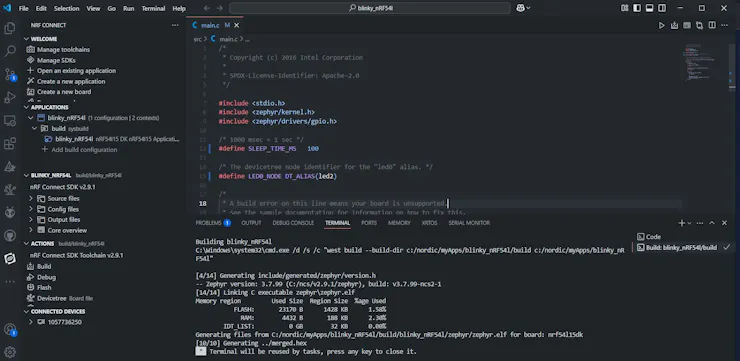Show additional activity bar views ellipsis

(x=9, y=281)
